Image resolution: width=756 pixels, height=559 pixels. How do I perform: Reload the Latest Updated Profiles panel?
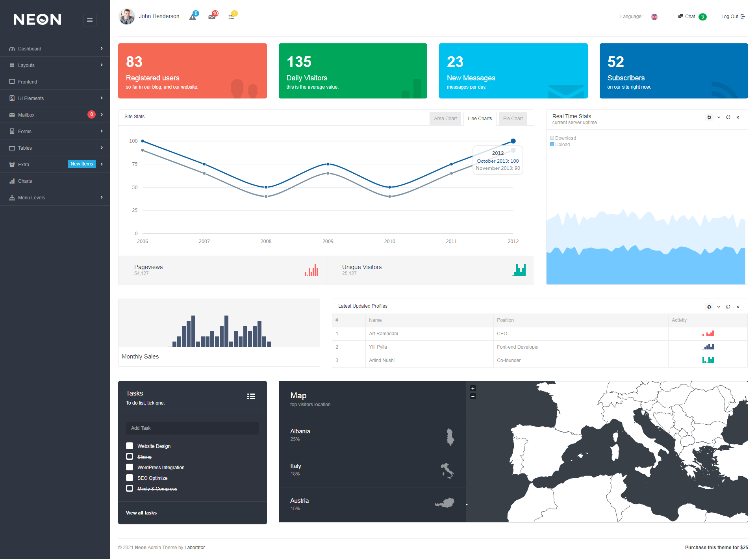pos(728,307)
